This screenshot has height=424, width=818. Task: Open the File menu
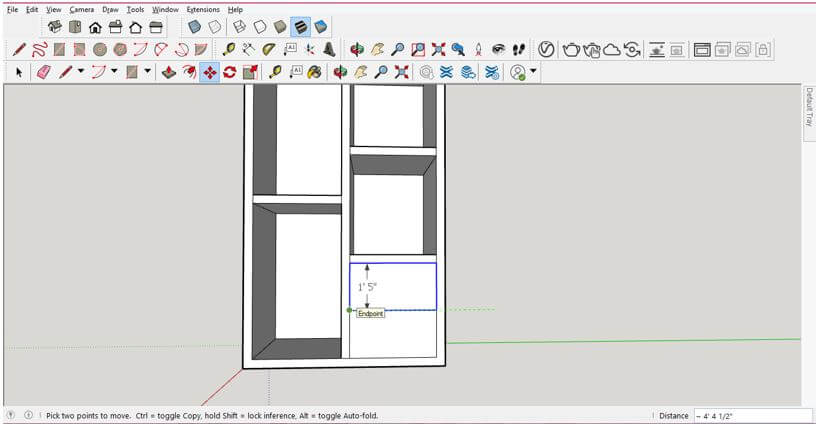(x=13, y=9)
